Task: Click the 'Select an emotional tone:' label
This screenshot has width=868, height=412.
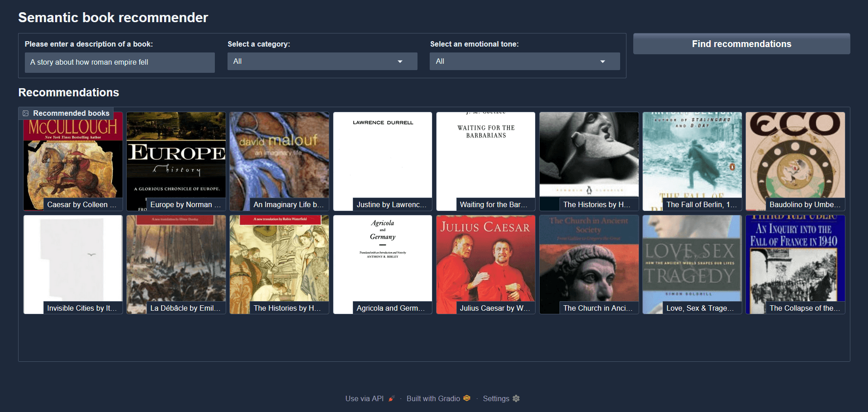Action: [x=474, y=44]
